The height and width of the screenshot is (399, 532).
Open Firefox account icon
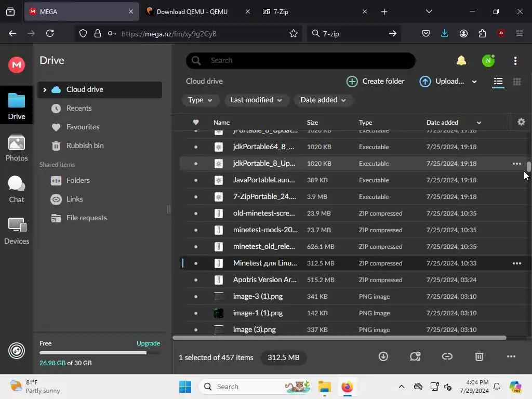(x=463, y=33)
